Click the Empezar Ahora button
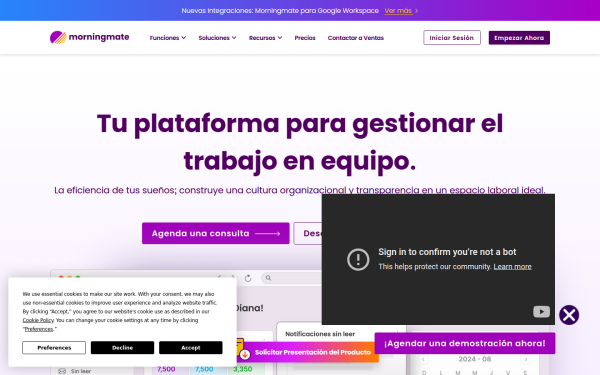Screen dimensions: 600x375 519,38
